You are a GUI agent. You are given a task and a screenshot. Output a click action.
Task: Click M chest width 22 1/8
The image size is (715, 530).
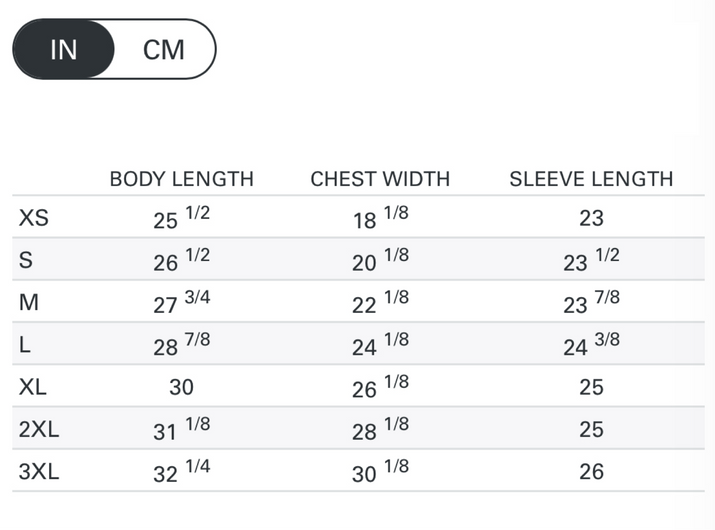coord(380,303)
